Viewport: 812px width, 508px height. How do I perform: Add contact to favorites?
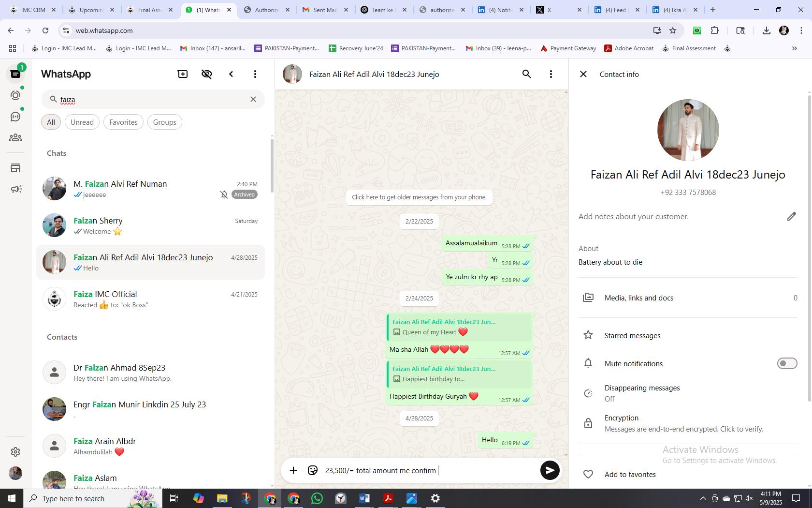pyautogui.click(x=688, y=475)
